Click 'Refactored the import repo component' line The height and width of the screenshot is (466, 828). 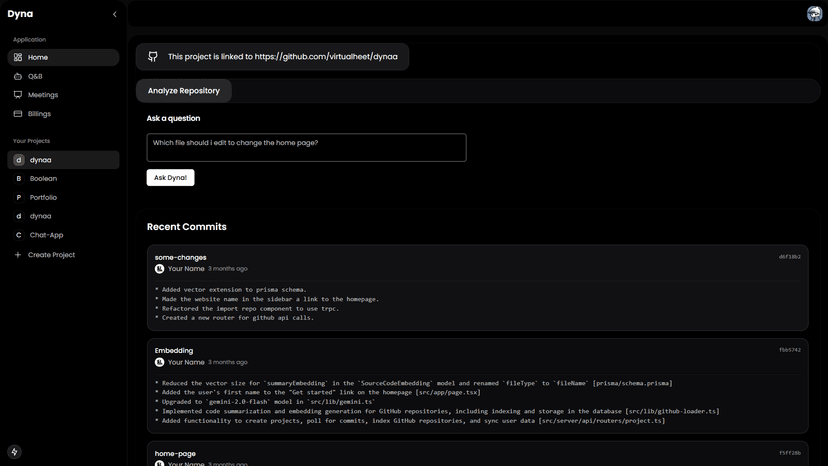(x=247, y=309)
